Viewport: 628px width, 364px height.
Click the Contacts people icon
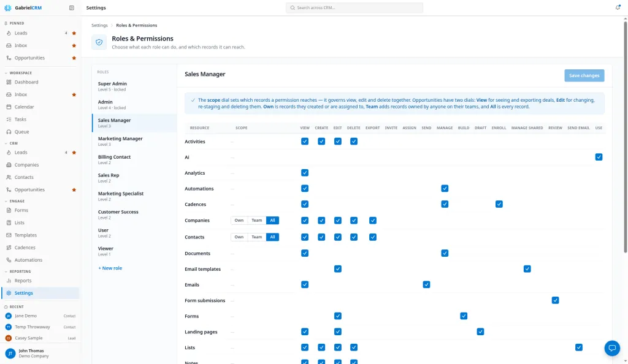9,177
